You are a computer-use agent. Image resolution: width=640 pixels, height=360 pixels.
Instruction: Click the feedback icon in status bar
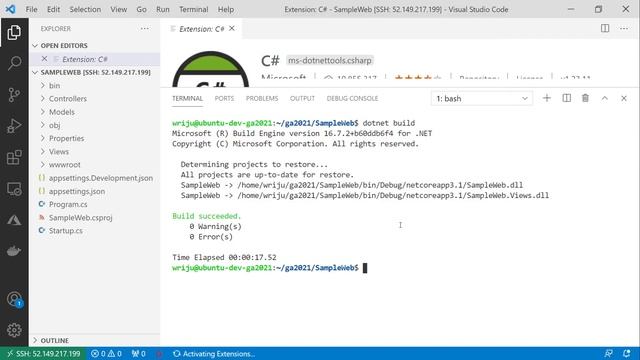pyautogui.click(x=608, y=353)
